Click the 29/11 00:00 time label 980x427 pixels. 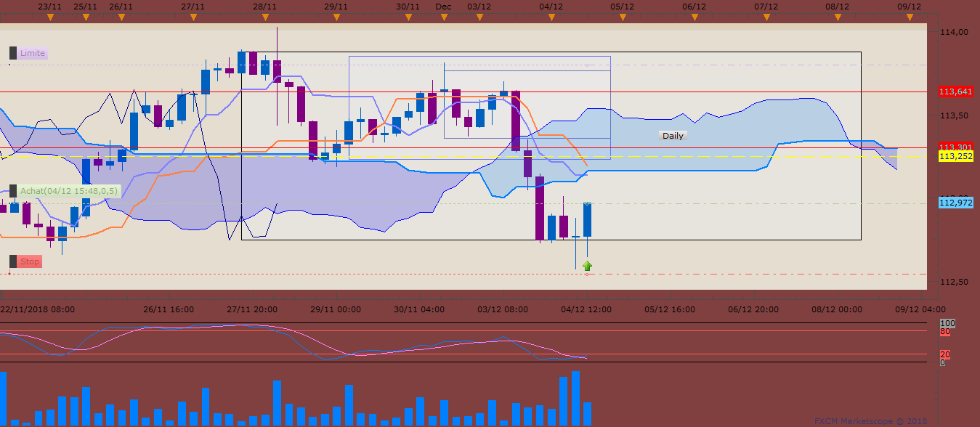336,309
